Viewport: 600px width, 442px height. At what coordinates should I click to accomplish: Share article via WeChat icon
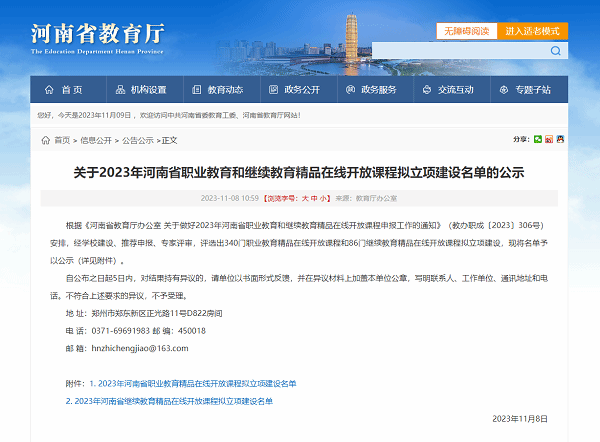click(539, 139)
